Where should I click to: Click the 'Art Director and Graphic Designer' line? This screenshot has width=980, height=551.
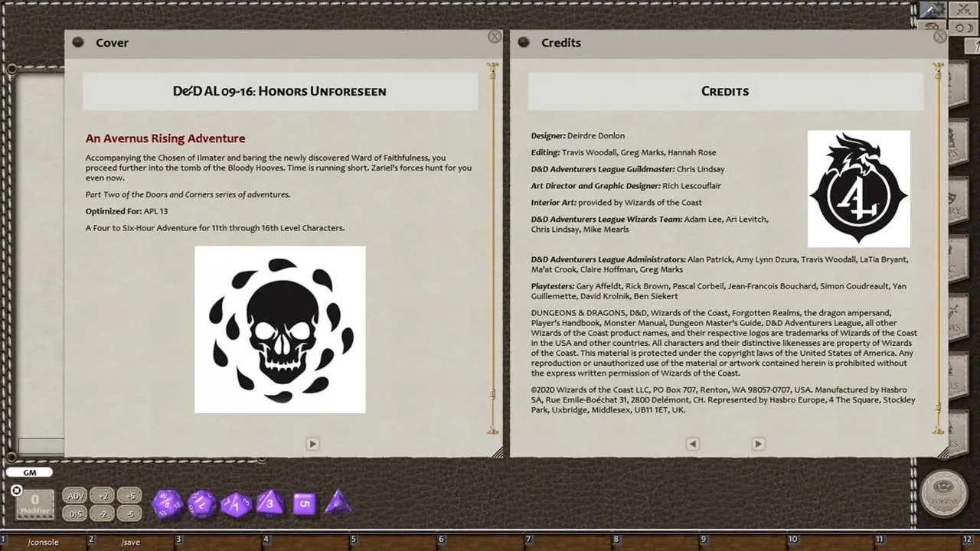point(626,186)
